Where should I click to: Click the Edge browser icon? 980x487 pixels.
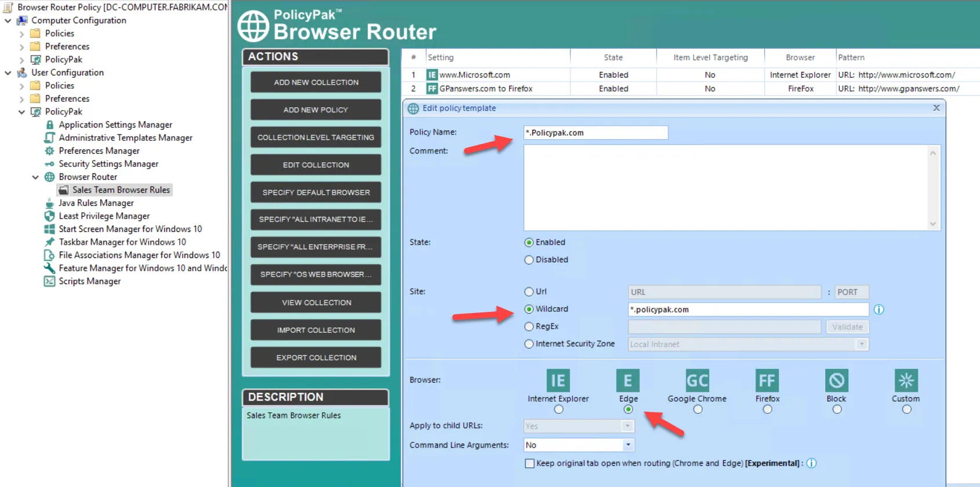pos(628,381)
